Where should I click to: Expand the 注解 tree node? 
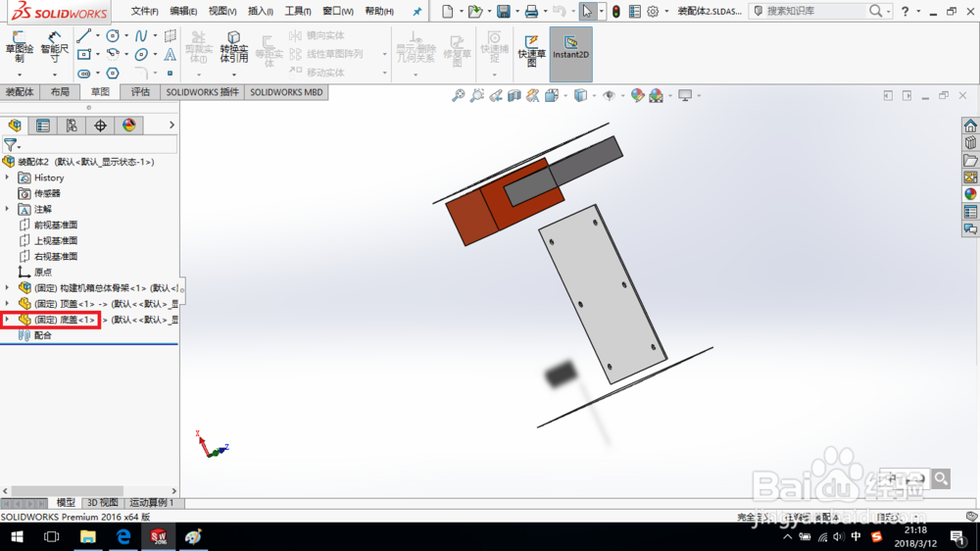[x=7, y=209]
